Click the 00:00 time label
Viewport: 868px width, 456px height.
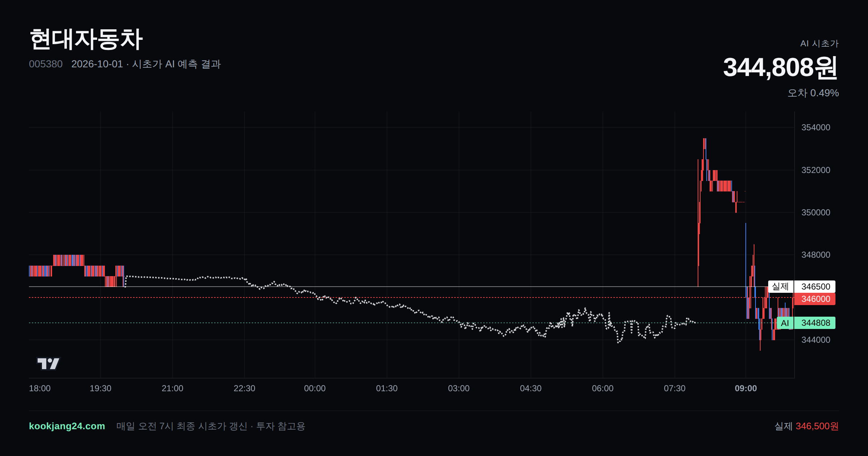coord(315,388)
